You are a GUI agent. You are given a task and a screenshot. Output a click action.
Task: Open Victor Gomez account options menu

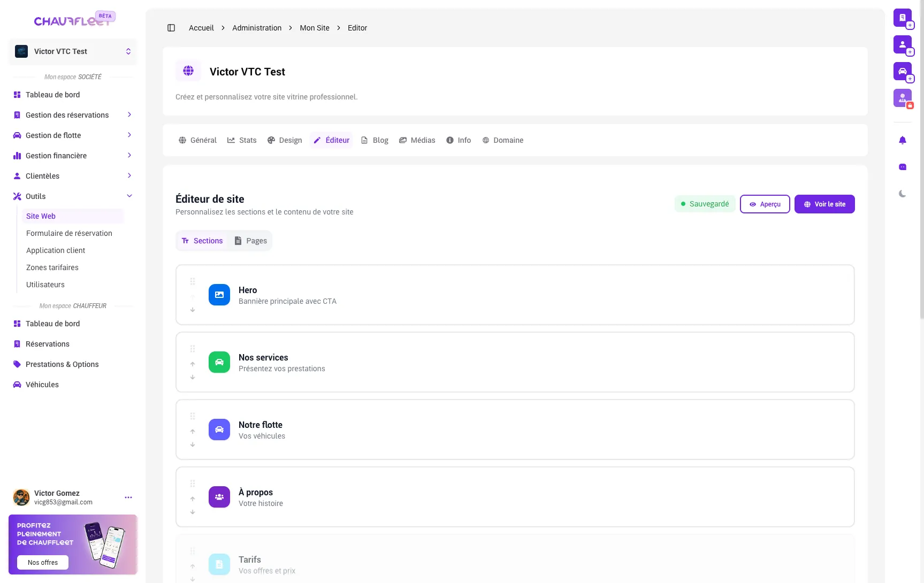128,497
